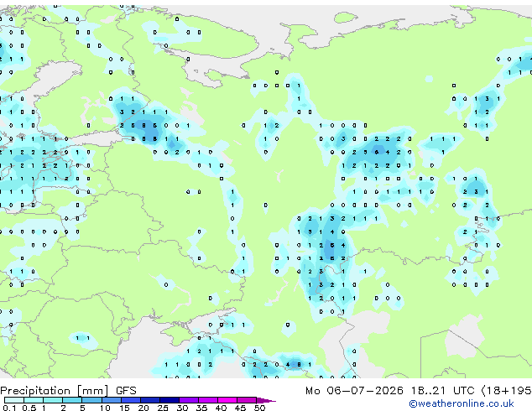Click the "10" legend scale label

[105, 408]
